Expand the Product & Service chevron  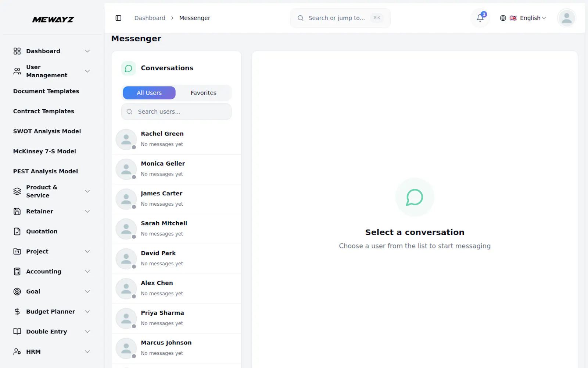[87, 191]
